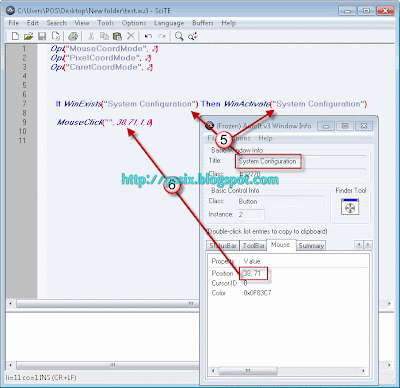The height and width of the screenshot is (388, 400).
Task: Click the Value column header
Action: [252, 261]
